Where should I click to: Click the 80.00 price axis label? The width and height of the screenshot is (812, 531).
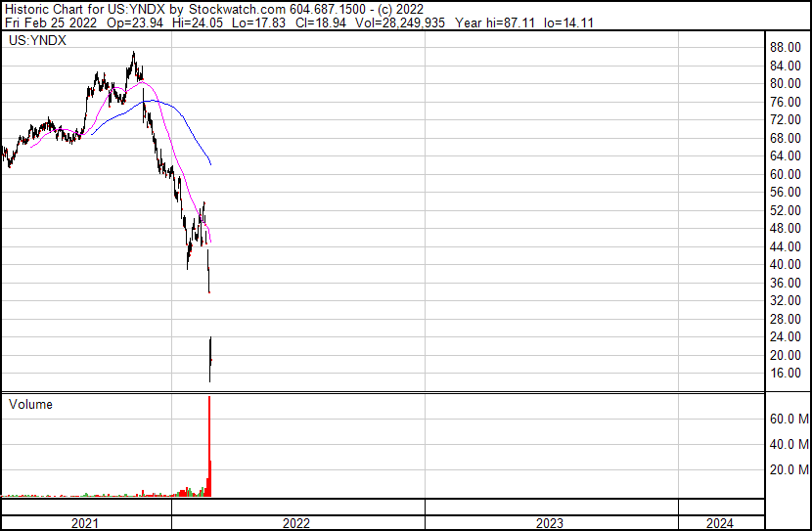(x=786, y=83)
